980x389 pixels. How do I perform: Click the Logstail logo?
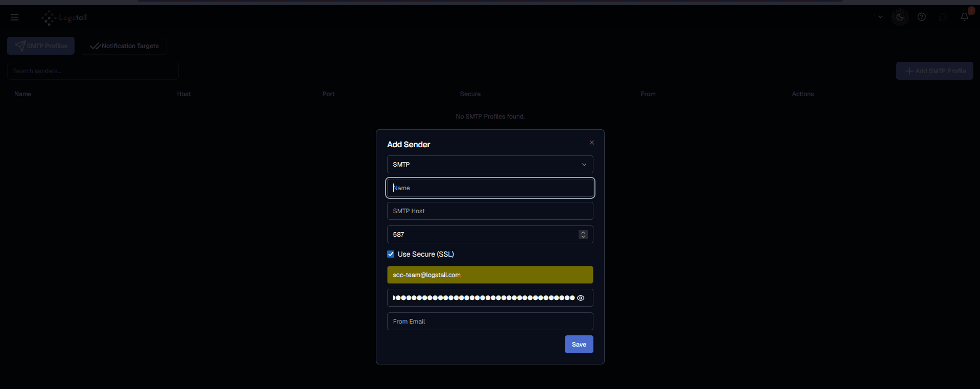coord(64,18)
